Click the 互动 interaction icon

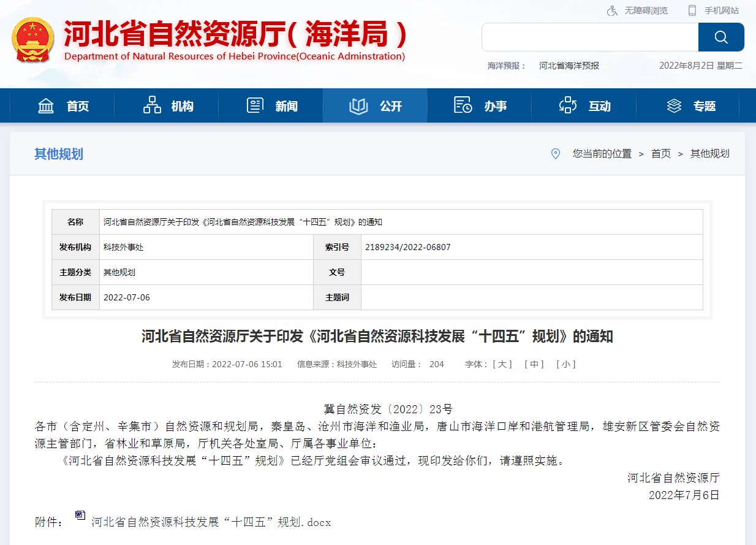(568, 105)
